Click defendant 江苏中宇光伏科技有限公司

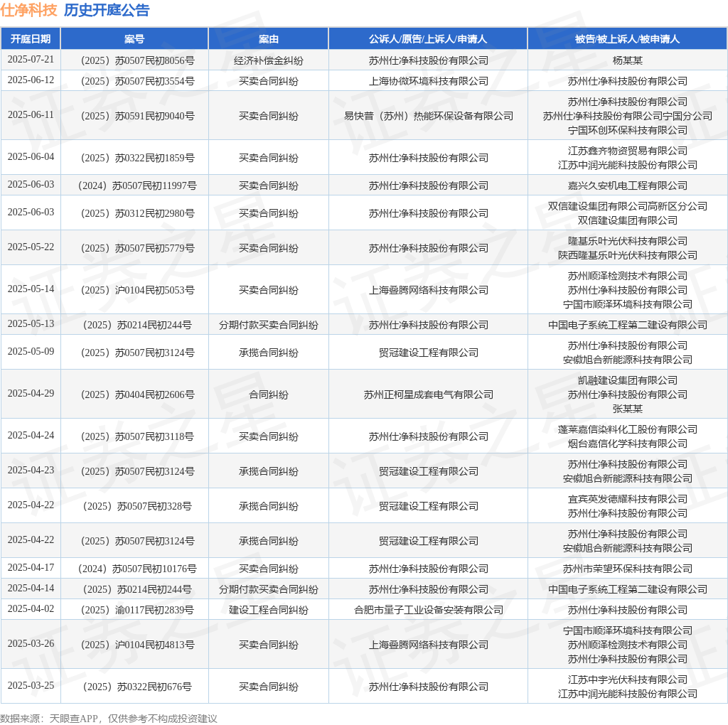tap(627, 680)
